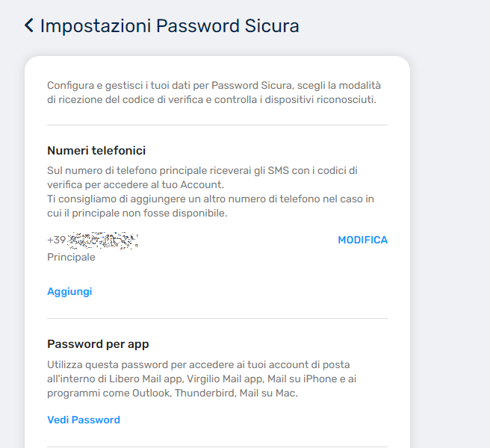The width and height of the screenshot is (490, 448).
Task: Click the Impostazioni Password Sicura title
Action: point(170,25)
